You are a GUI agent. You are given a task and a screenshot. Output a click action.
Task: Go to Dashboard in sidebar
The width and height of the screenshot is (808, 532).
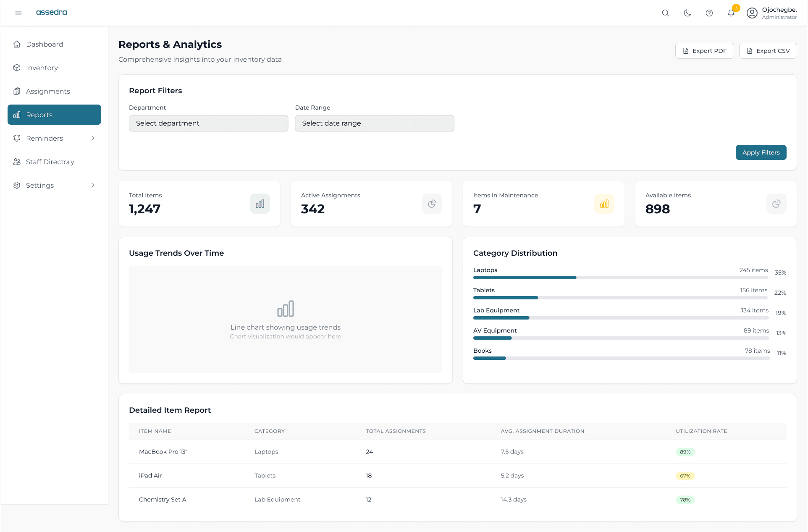[x=54, y=44]
